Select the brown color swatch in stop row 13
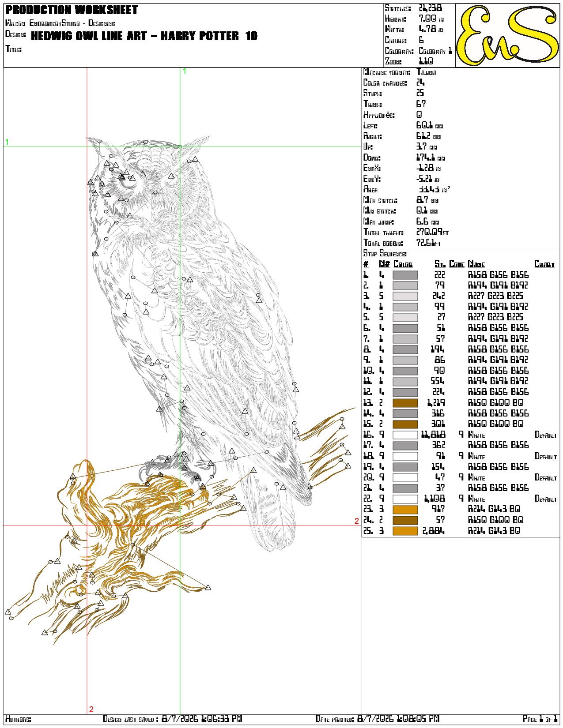Screen dimensions: 563x728 pos(405,403)
